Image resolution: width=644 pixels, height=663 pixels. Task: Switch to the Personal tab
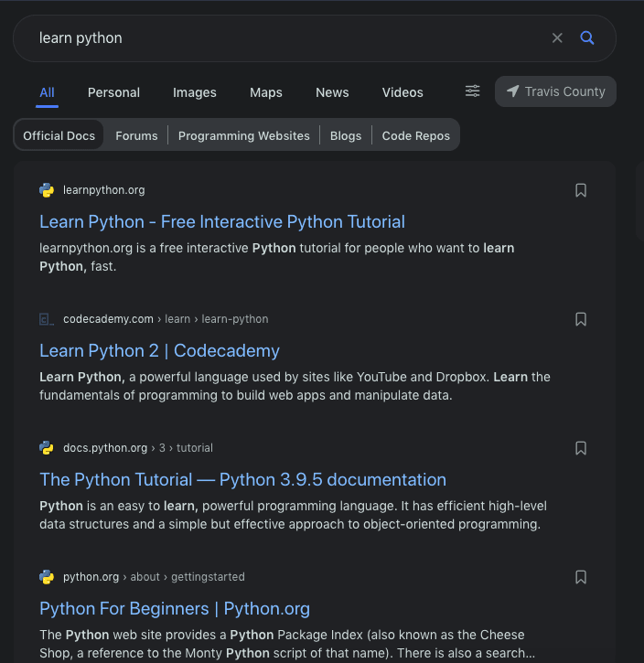tap(113, 92)
